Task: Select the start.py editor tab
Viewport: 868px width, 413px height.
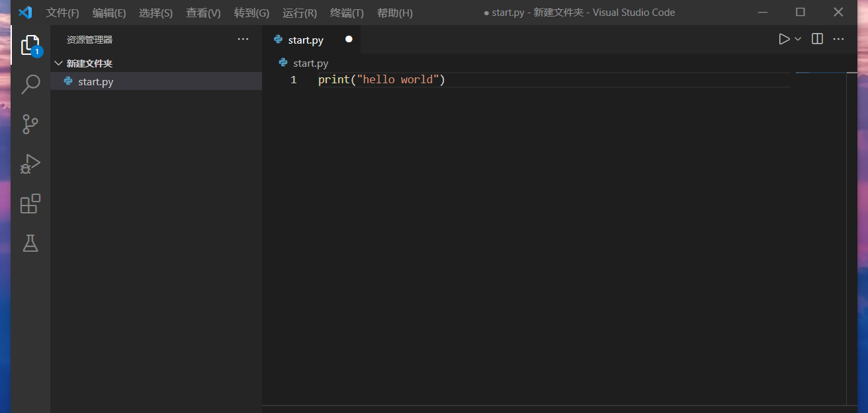Action: click(x=306, y=40)
